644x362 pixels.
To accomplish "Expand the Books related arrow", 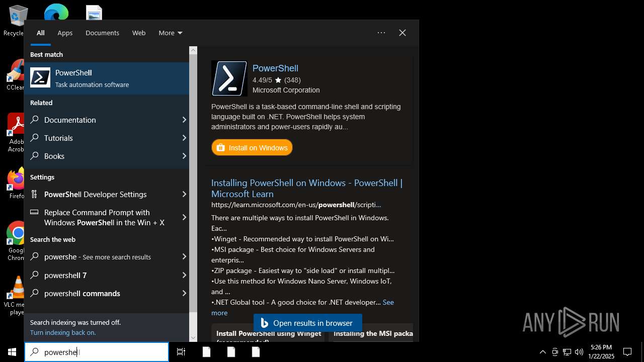I will pos(184,156).
